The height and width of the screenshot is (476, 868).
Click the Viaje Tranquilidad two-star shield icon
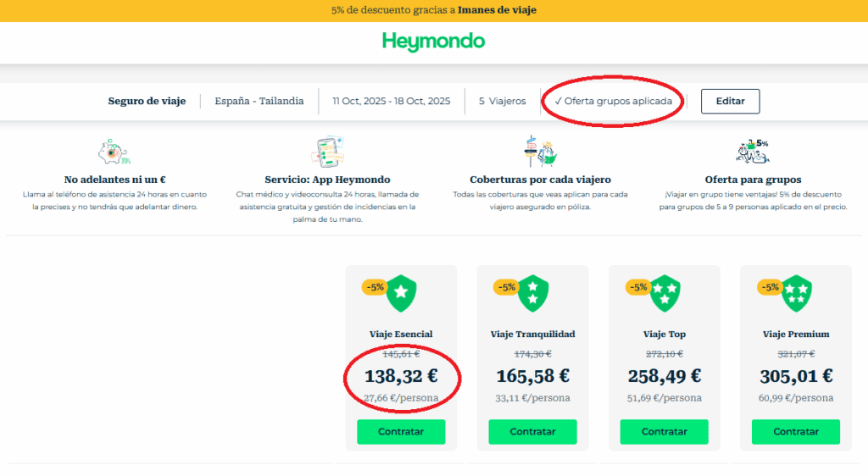point(532,293)
